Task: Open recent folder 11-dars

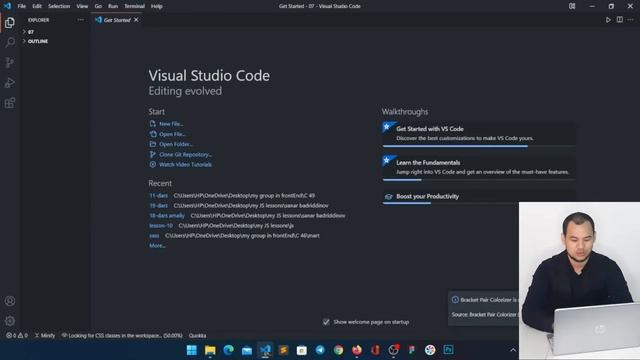Action: [158, 196]
